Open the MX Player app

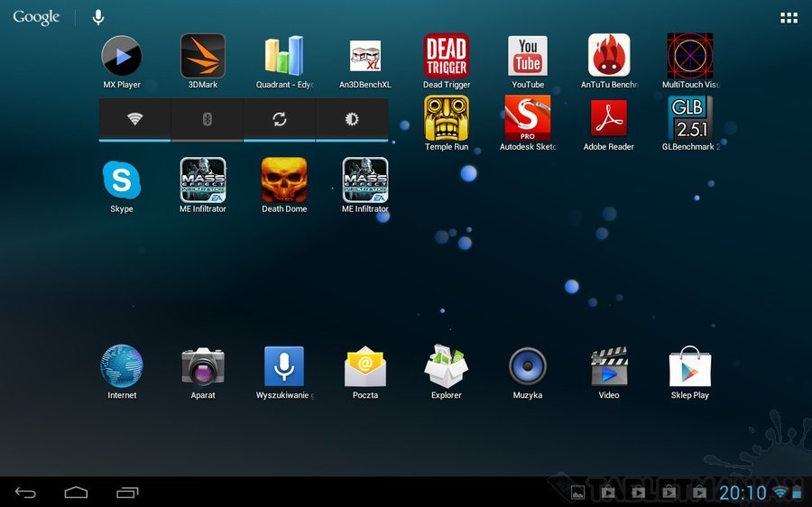(122, 56)
